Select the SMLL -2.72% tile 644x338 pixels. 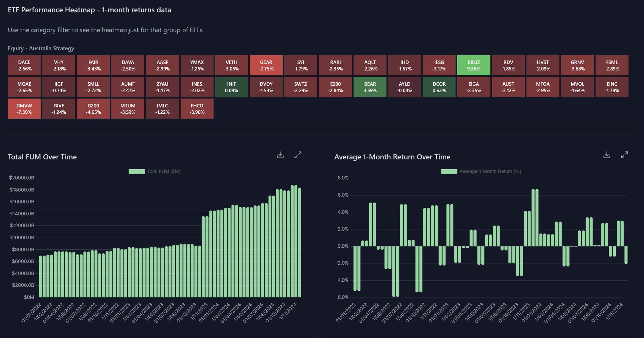[93, 87]
